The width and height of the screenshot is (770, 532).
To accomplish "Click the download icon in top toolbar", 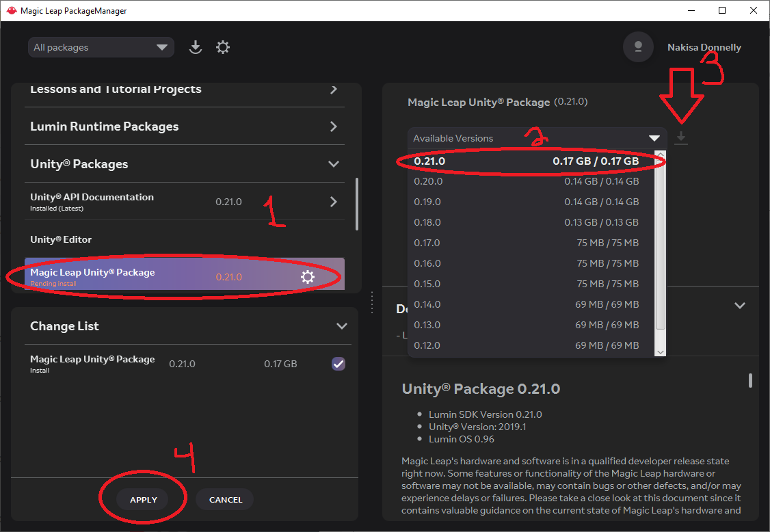I will (x=196, y=47).
